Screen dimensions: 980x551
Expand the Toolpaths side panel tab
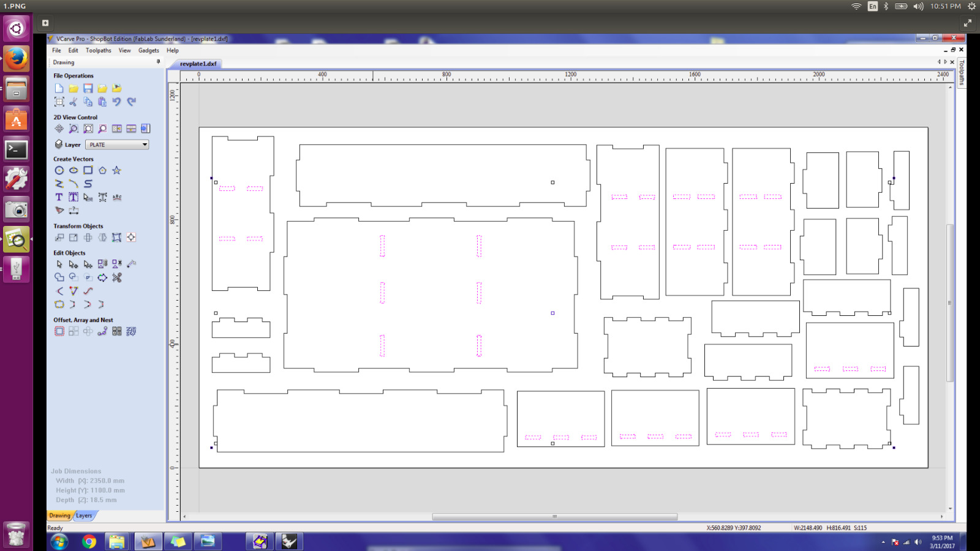(962, 73)
